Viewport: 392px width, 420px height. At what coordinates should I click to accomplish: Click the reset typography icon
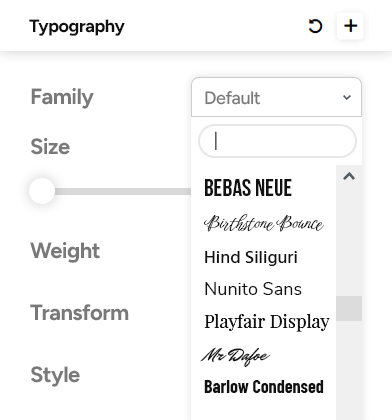(x=315, y=26)
